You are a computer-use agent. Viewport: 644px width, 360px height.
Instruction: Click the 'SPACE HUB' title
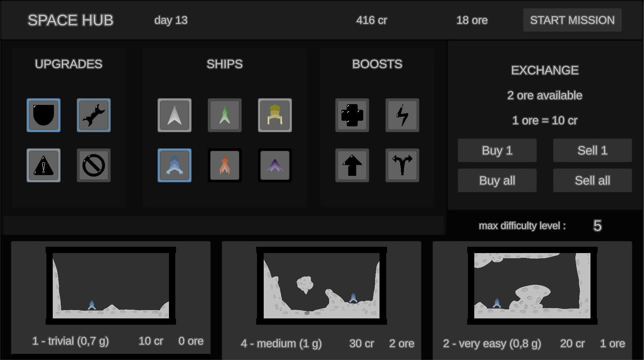(x=71, y=20)
